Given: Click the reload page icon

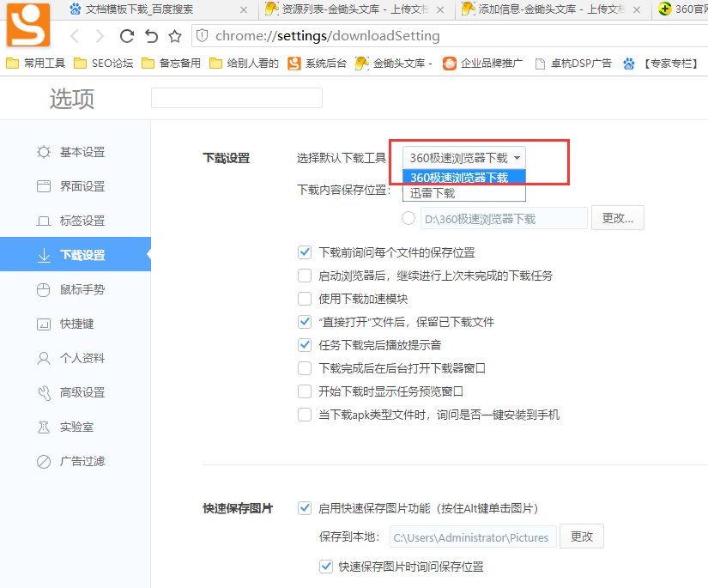Looking at the screenshot, I should pyautogui.click(x=127, y=36).
